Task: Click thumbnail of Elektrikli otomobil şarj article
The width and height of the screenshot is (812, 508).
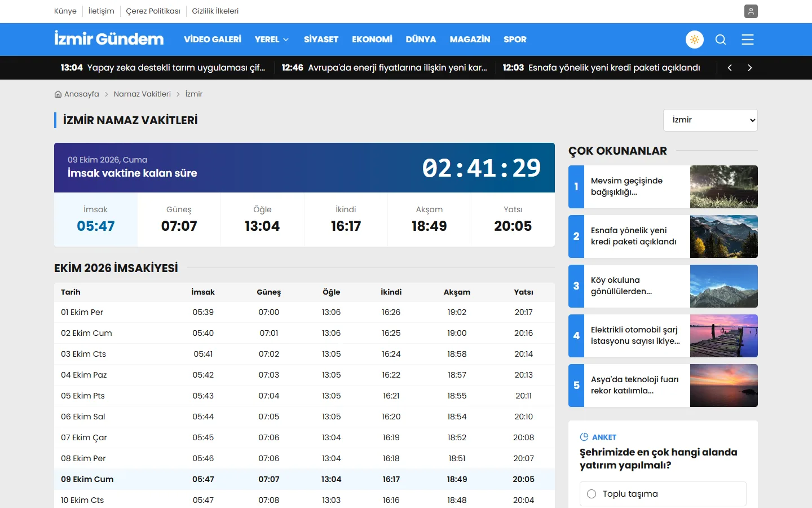Action: point(724,336)
